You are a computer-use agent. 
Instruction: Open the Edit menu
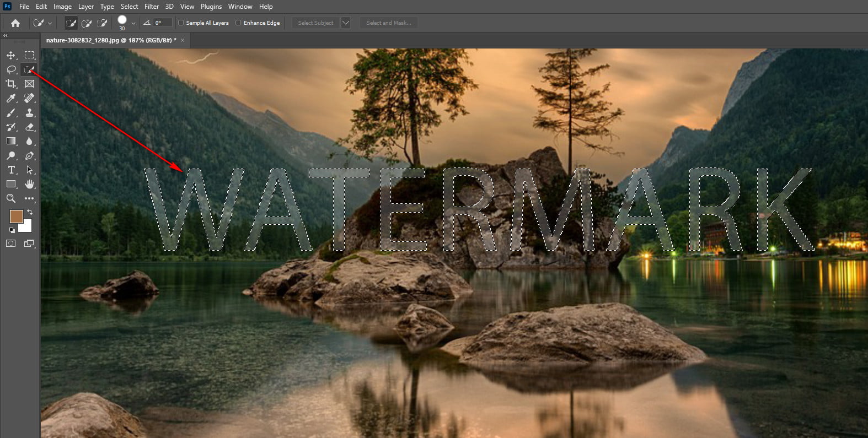click(x=41, y=7)
